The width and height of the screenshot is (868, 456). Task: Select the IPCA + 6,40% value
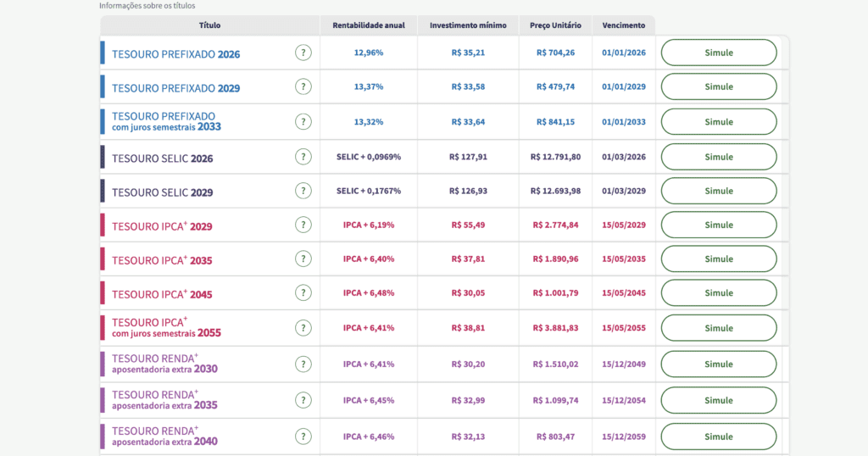[x=369, y=259]
